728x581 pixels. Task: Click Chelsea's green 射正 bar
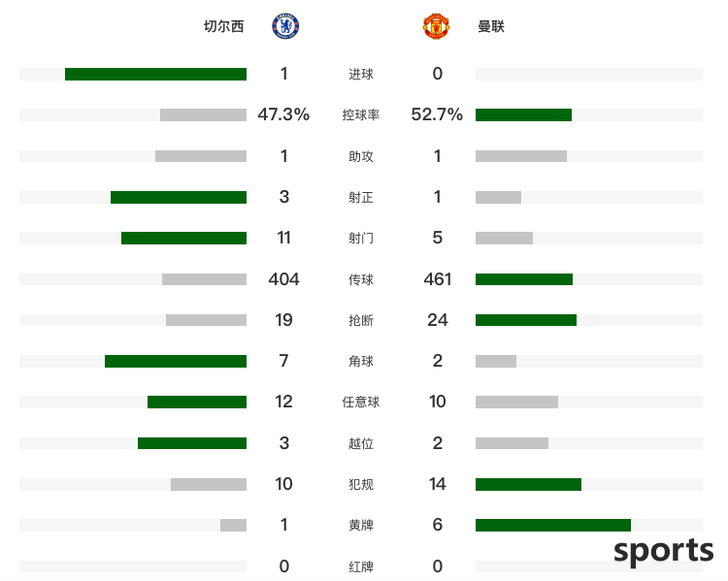click(179, 197)
